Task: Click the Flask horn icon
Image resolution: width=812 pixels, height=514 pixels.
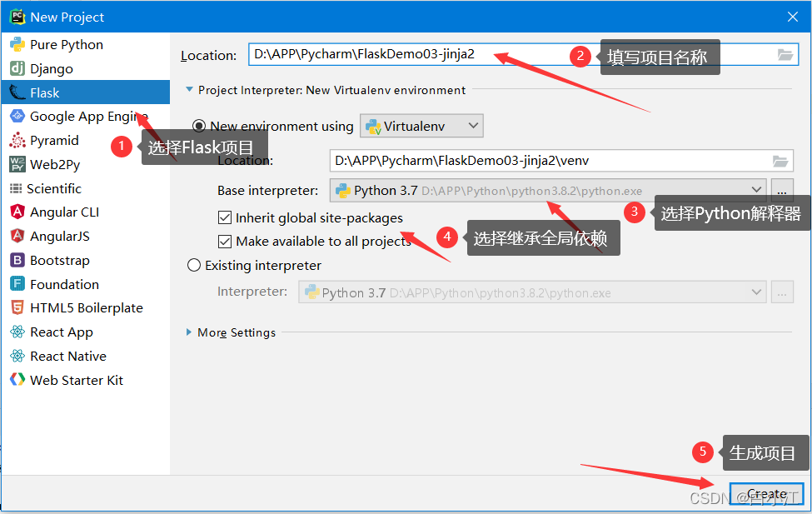Action: tap(17, 92)
